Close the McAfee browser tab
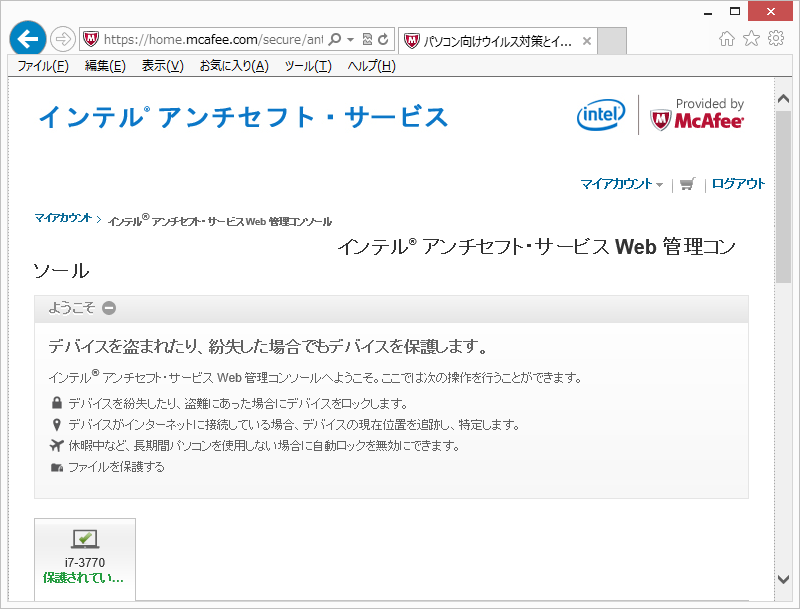The height and width of the screenshot is (609, 800). 587,41
